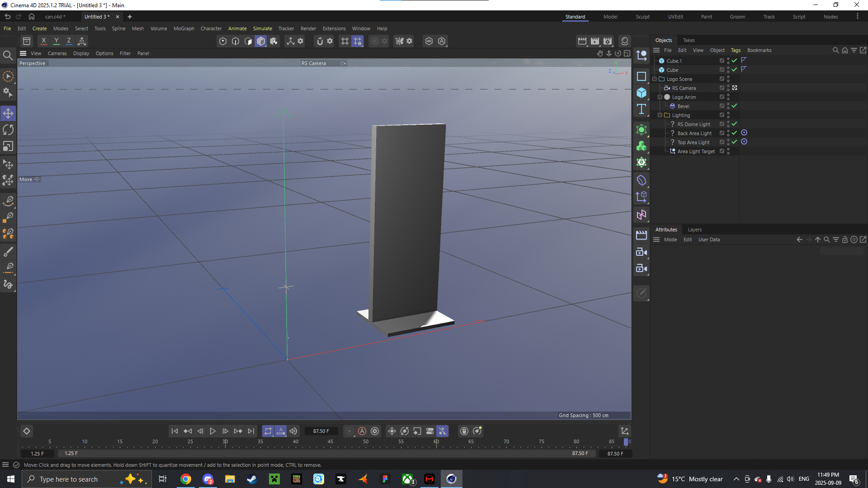Image resolution: width=868 pixels, height=488 pixels.
Task: Select the Scale tool
Action: click(8, 146)
